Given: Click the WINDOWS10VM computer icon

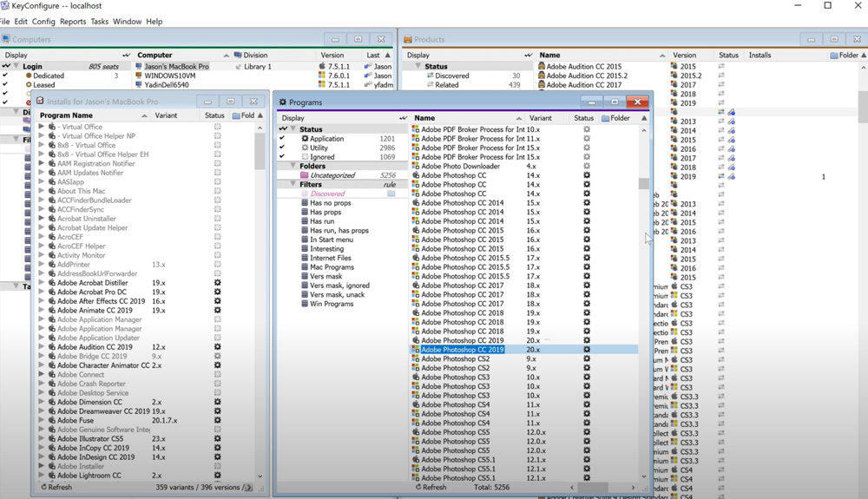Looking at the screenshot, I should [x=139, y=76].
